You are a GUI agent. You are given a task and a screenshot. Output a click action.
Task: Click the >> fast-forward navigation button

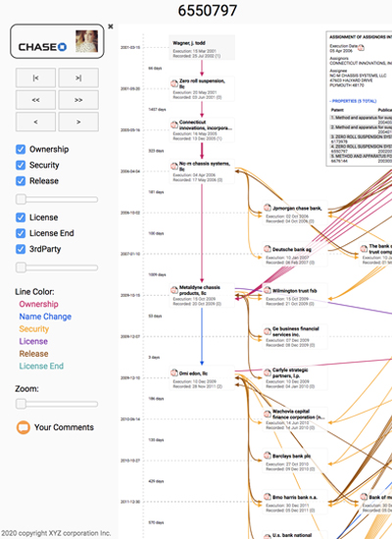[x=78, y=100]
